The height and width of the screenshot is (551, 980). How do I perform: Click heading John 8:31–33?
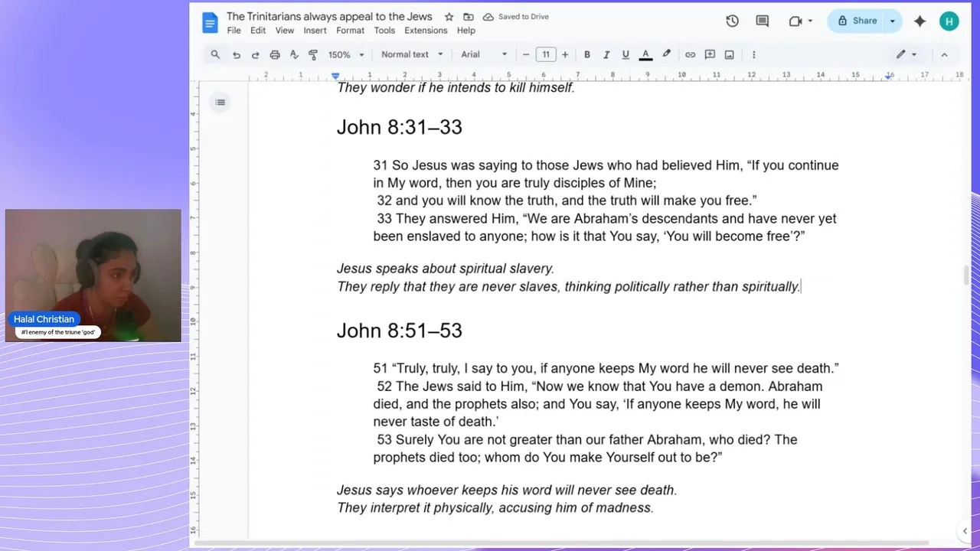tap(400, 127)
